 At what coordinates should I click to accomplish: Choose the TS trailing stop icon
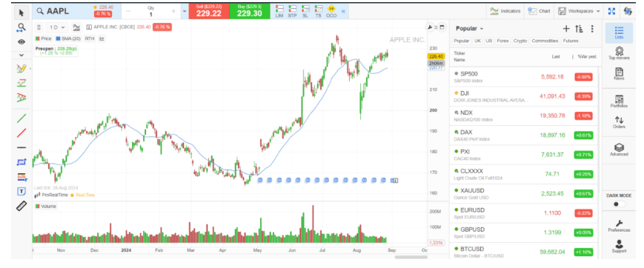[x=319, y=12]
